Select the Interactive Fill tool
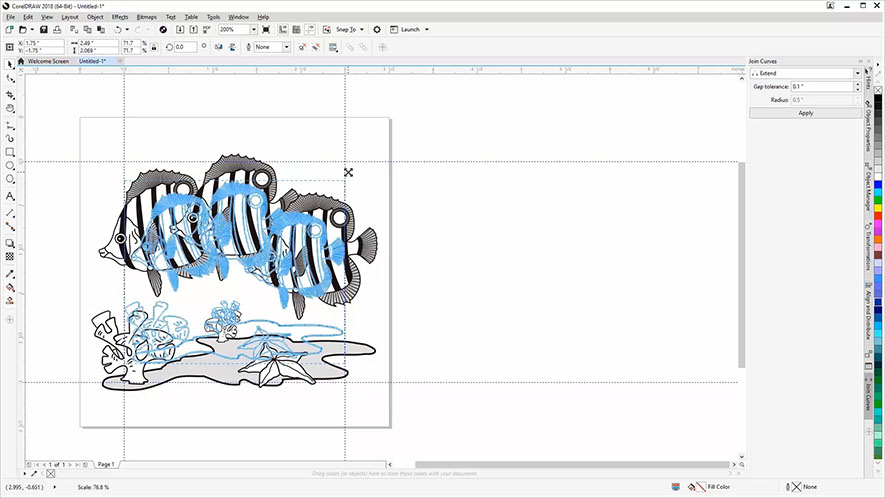Viewport: 885px width, 498px height. [10, 287]
